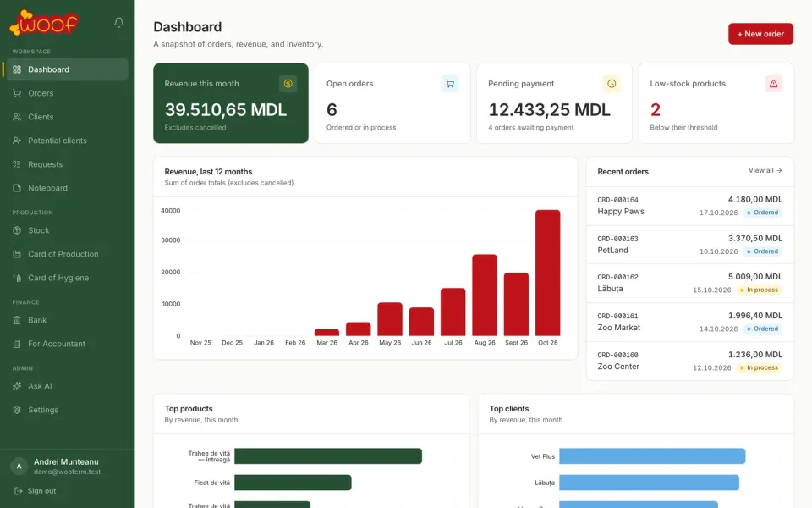
Task: Open order ORD-000163 PetLand
Action: tap(690, 245)
